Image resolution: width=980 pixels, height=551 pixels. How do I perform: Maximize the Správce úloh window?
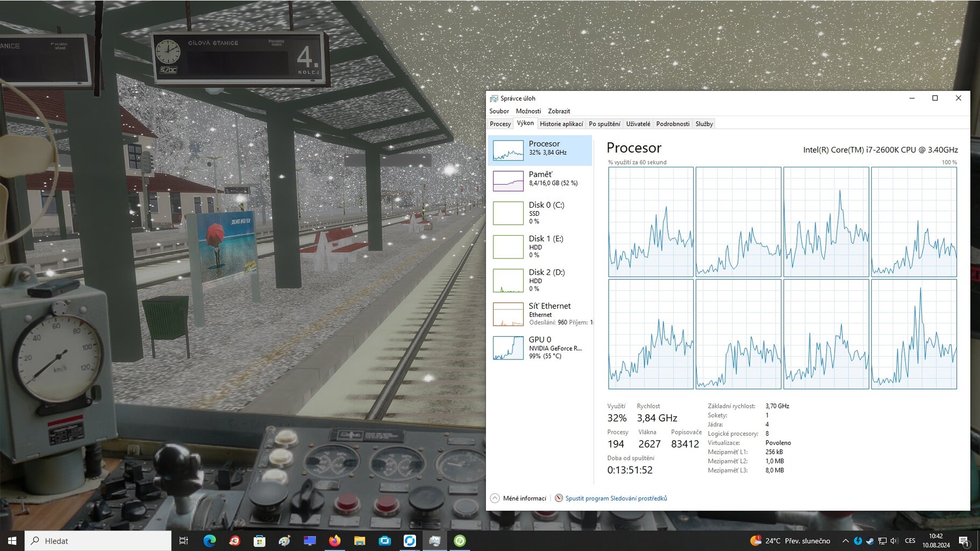pyautogui.click(x=935, y=98)
